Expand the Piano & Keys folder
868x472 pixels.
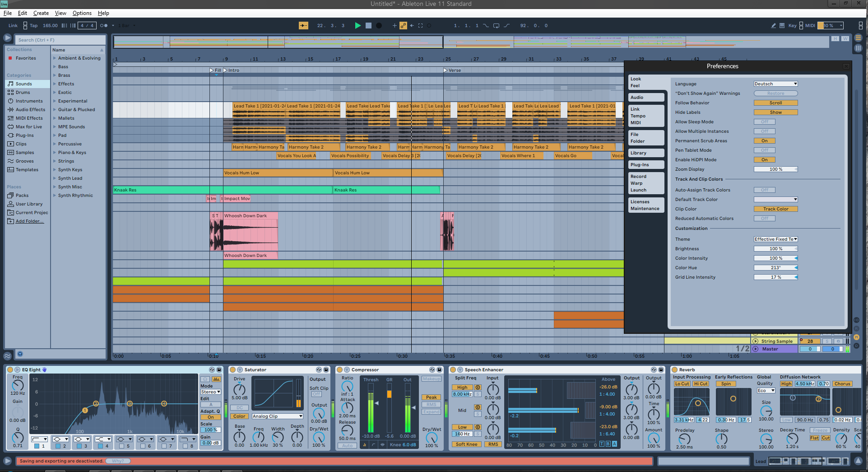54,153
